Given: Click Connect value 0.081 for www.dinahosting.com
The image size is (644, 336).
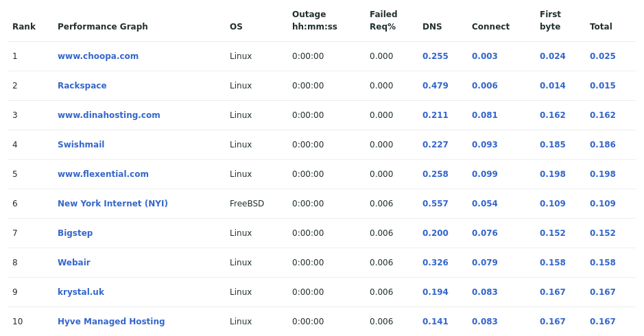Looking at the screenshot, I should tap(485, 115).
